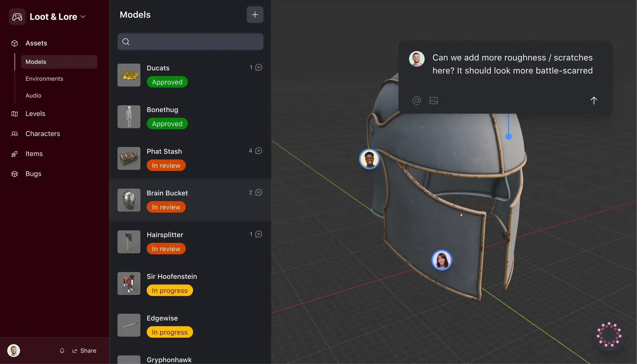Select the Sir Hoofenstein horse thumbnail
The width and height of the screenshot is (637, 364).
click(x=129, y=283)
